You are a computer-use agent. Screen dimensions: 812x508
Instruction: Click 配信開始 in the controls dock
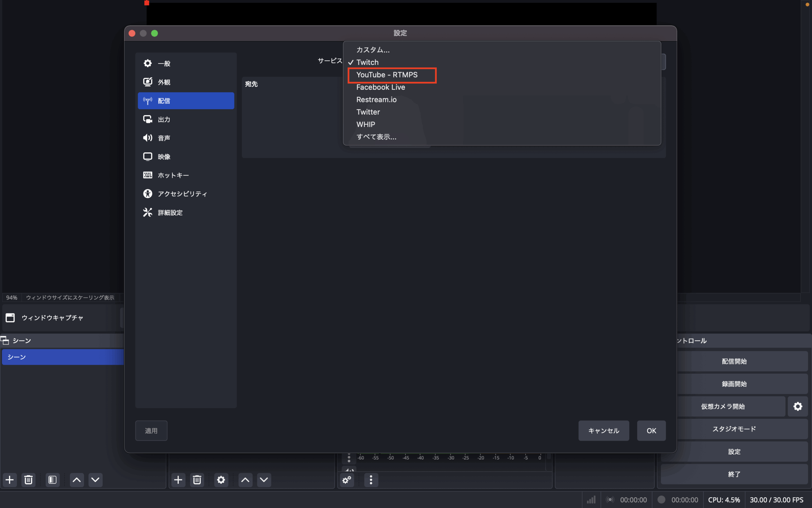734,362
